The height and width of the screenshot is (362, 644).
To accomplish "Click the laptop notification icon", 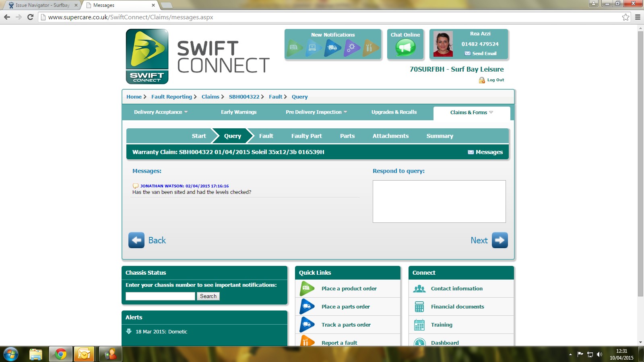I will tap(313, 48).
